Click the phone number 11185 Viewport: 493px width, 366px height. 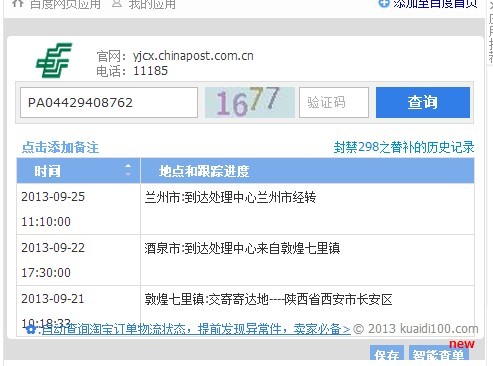[150, 71]
